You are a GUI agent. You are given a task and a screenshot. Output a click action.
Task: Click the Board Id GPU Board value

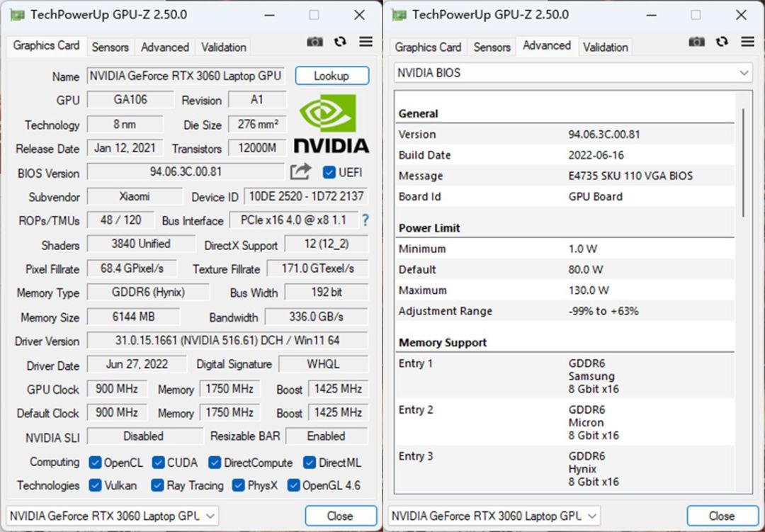[595, 197]
